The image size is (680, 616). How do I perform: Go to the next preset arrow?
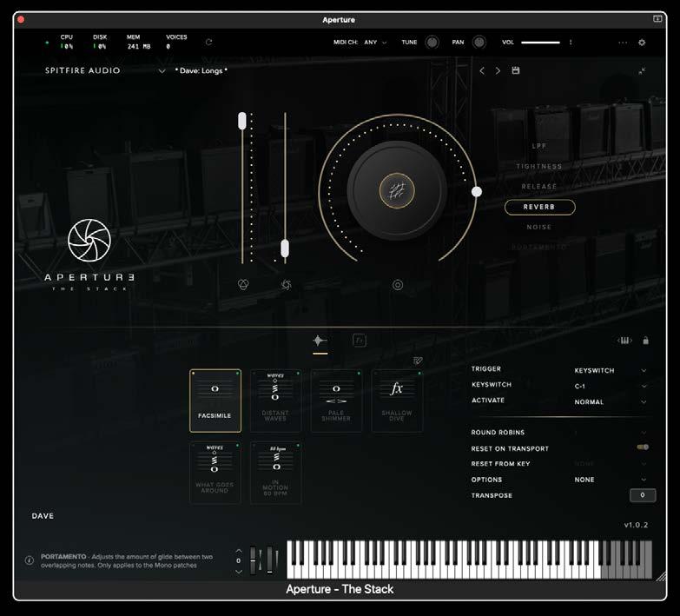(x=498, y=70)
